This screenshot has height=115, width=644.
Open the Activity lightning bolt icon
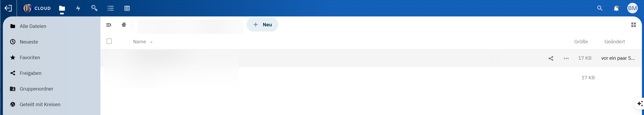tap(78, 8)
